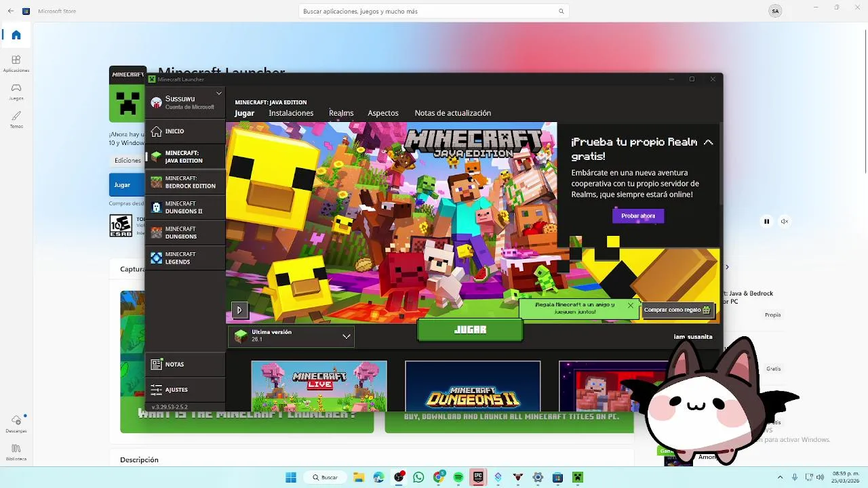Open Inicio in the launcher sidebar
This screenshot has width=868, height=488.
(x=185, y=131)
